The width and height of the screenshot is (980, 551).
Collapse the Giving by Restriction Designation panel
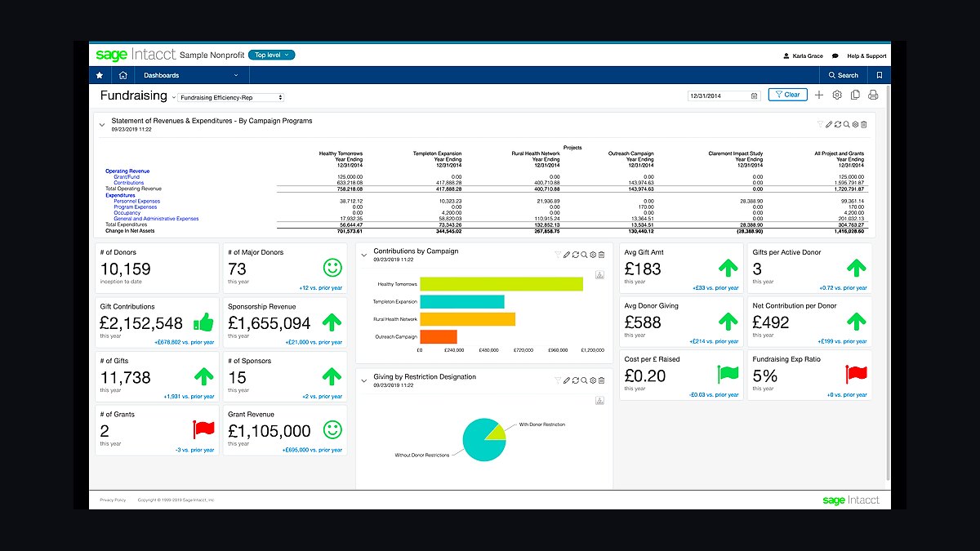coord(364,380)
